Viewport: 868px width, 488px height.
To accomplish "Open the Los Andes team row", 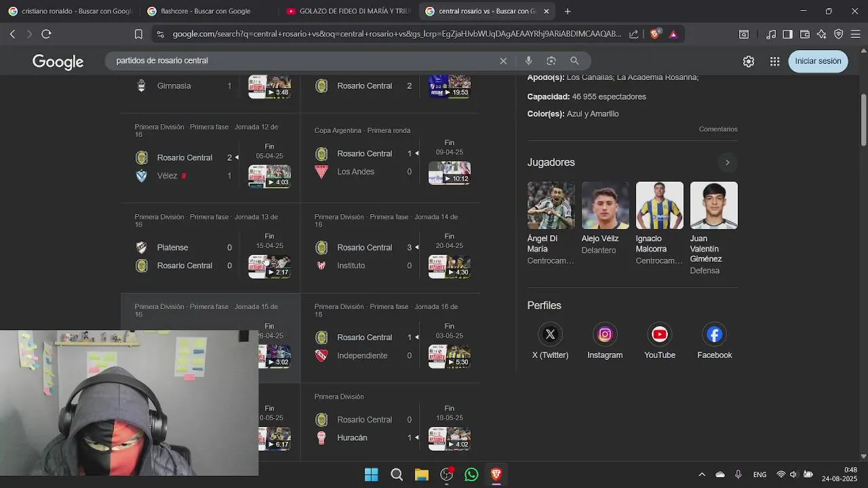I will pyautogui.click(x=364, y=171).
